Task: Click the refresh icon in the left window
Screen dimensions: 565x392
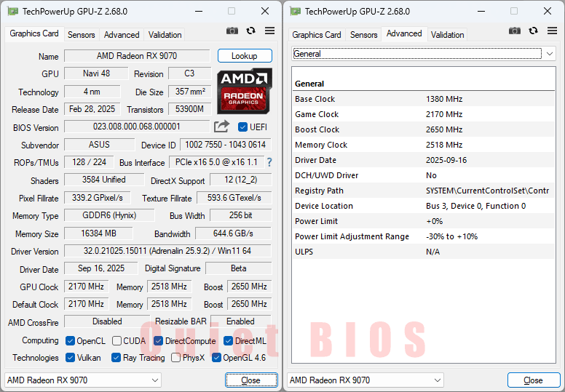Action: point(251,31)
